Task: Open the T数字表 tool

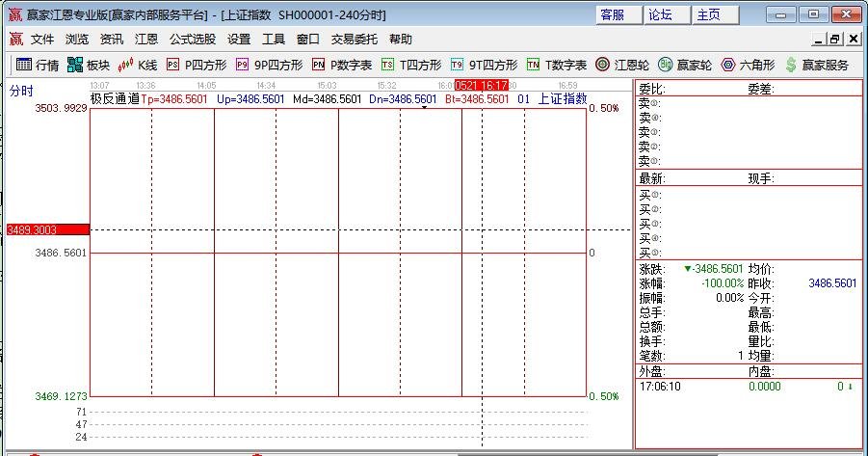Action: point(556,65)
